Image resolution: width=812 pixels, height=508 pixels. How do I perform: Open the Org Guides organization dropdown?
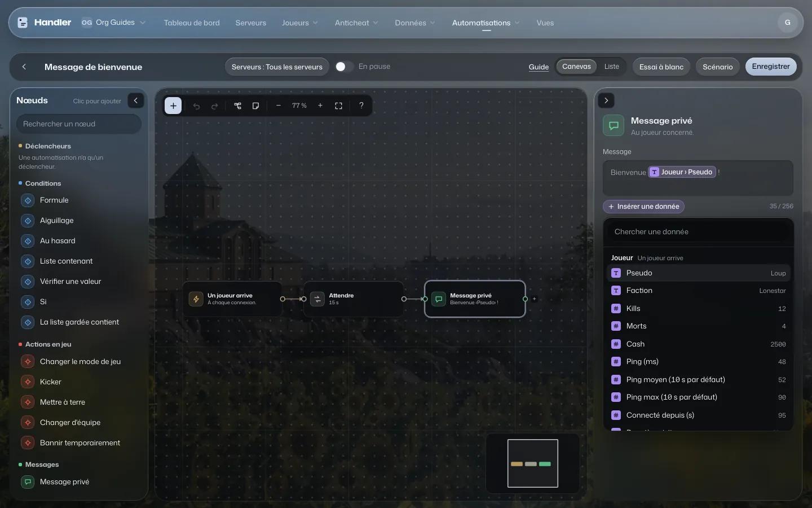114,23
